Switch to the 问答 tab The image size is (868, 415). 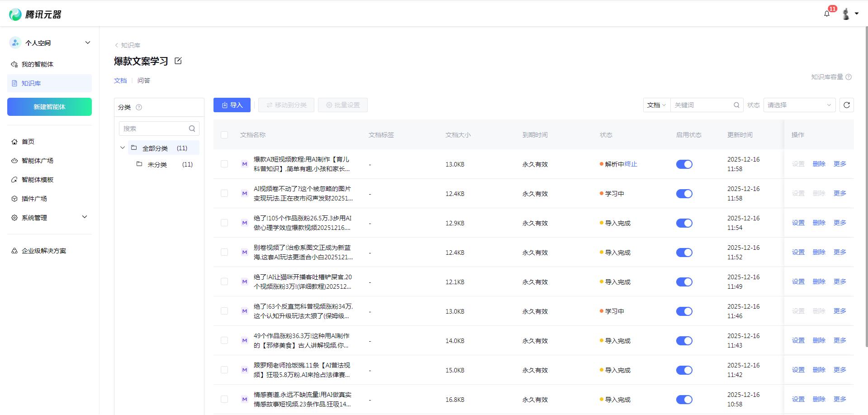point(143,80)
